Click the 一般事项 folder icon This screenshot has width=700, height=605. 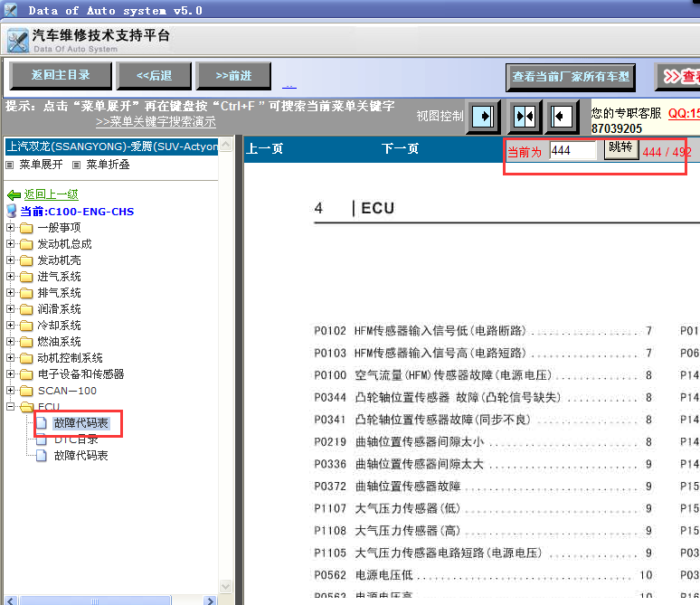pos(26,228)
